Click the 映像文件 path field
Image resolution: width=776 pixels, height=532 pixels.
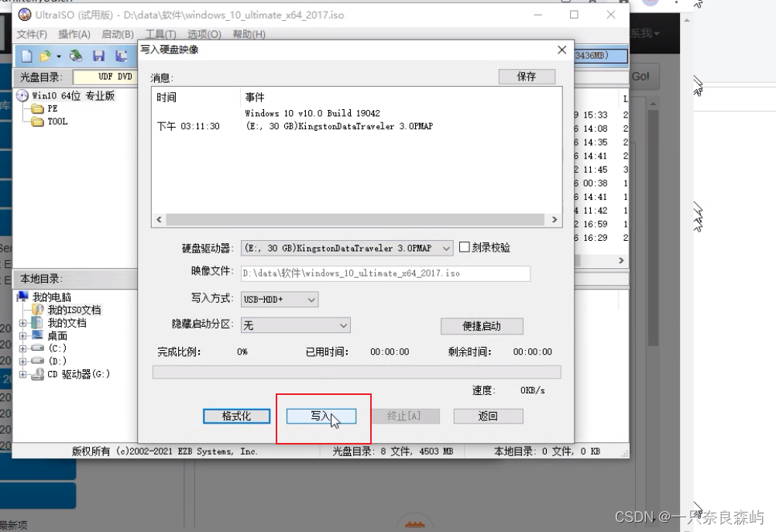tap(386, 273)
